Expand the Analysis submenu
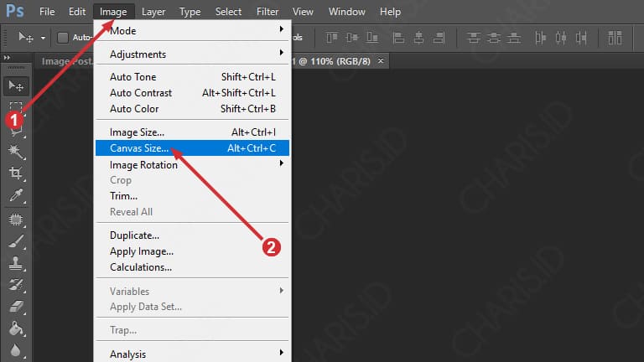The height and width of the screenshot is (362, 644). (x=282, y=353)
